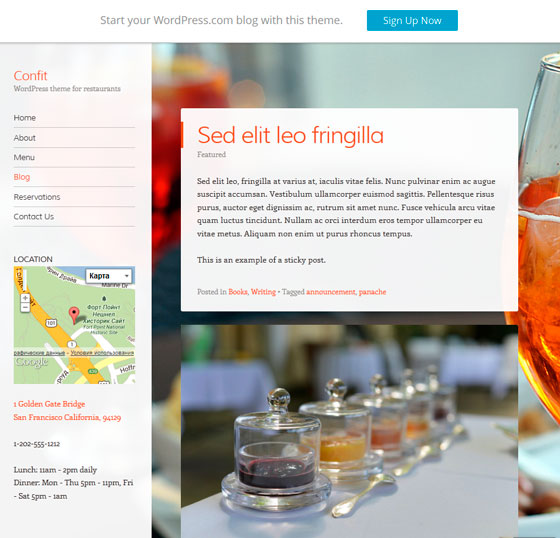
Task: Click the red map location pin
Action: (74, 315)
